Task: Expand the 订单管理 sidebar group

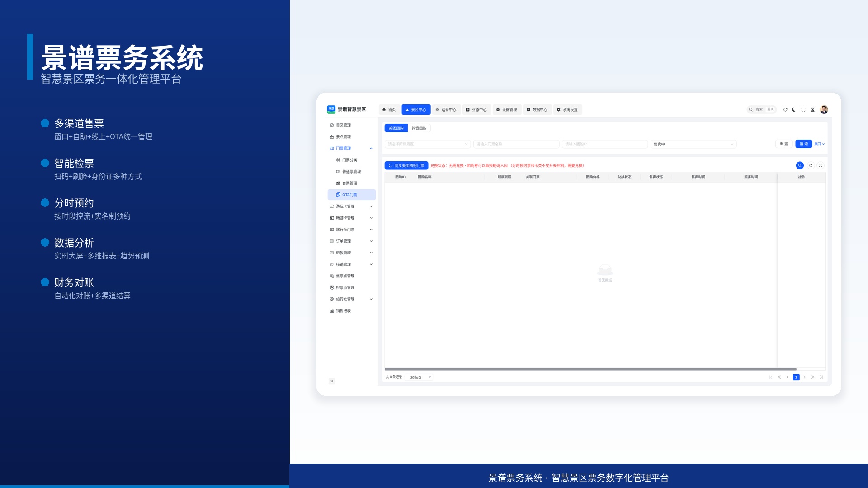Action: pos(352,241)
